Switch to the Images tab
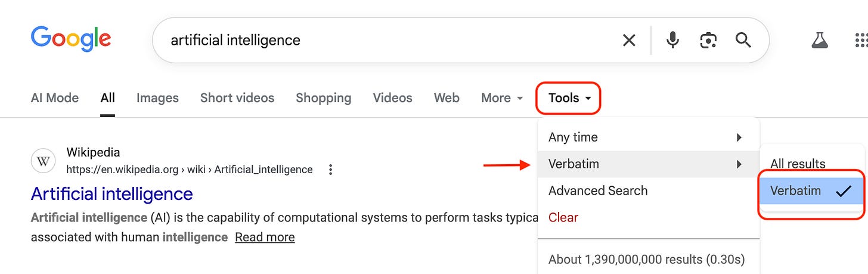The width and height of the screenshot is (868, 274). pyautogui.click(x=157, y=98)
